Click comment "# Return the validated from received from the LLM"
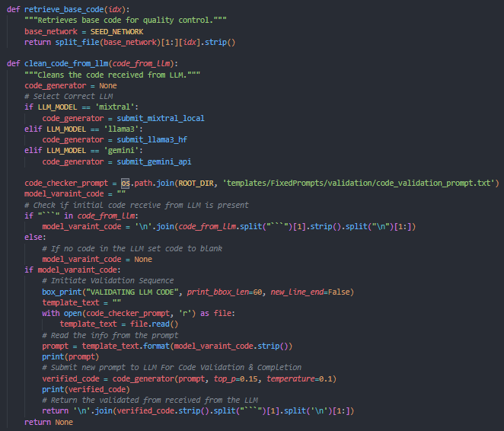 click(150, 400)
